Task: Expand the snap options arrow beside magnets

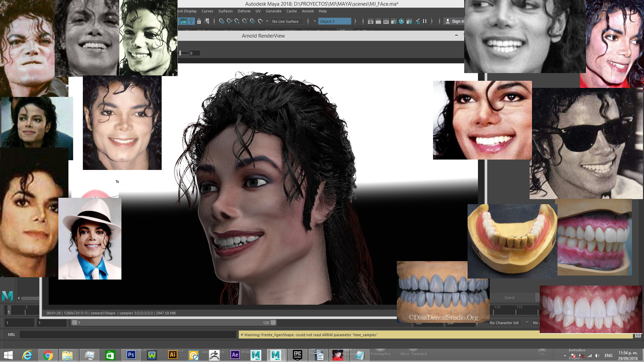Action: click(267, 21)
